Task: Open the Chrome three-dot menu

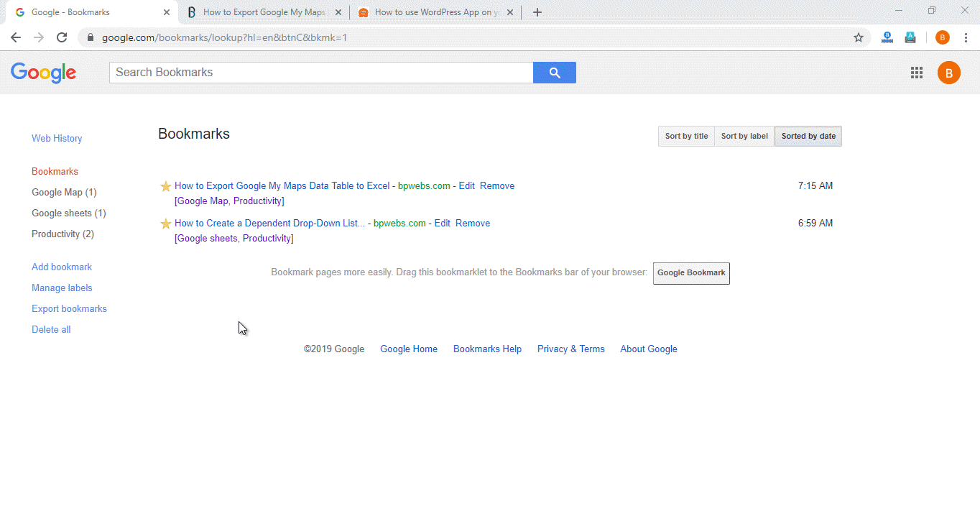Action: [966, 37]
